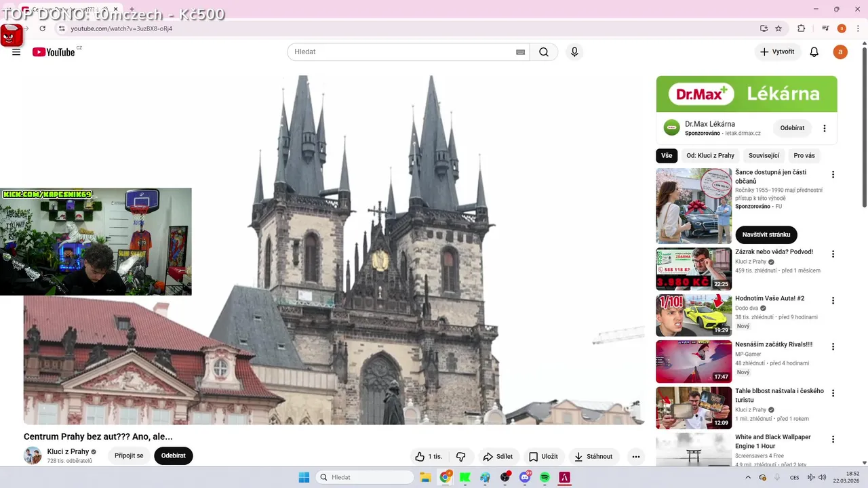Click the Připojit se join button
The width and height of the screenshot is (868, 488).
(x=129, y=456)
